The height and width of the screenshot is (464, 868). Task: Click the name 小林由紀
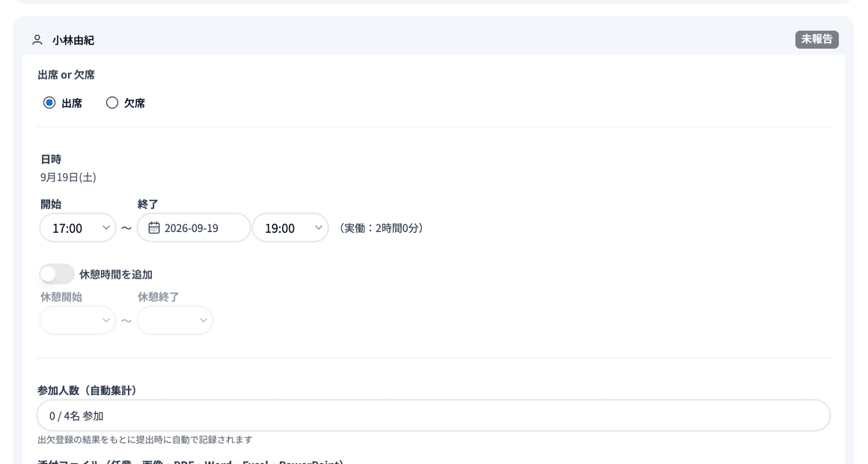coord(73,40)
